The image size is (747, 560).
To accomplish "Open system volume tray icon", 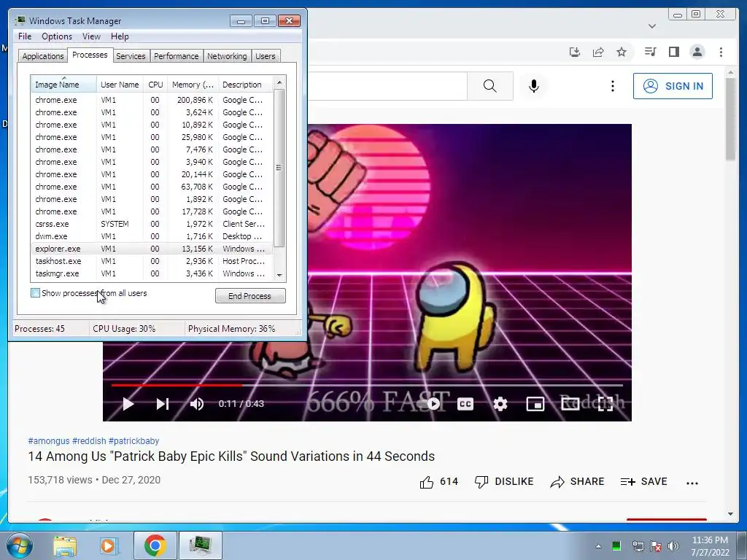I will click(673, 546).
